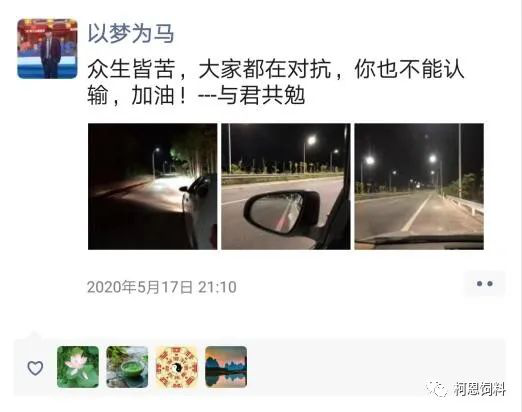
Task: Open the two-dot comment and like menu
Action: (x=485, y=284)
